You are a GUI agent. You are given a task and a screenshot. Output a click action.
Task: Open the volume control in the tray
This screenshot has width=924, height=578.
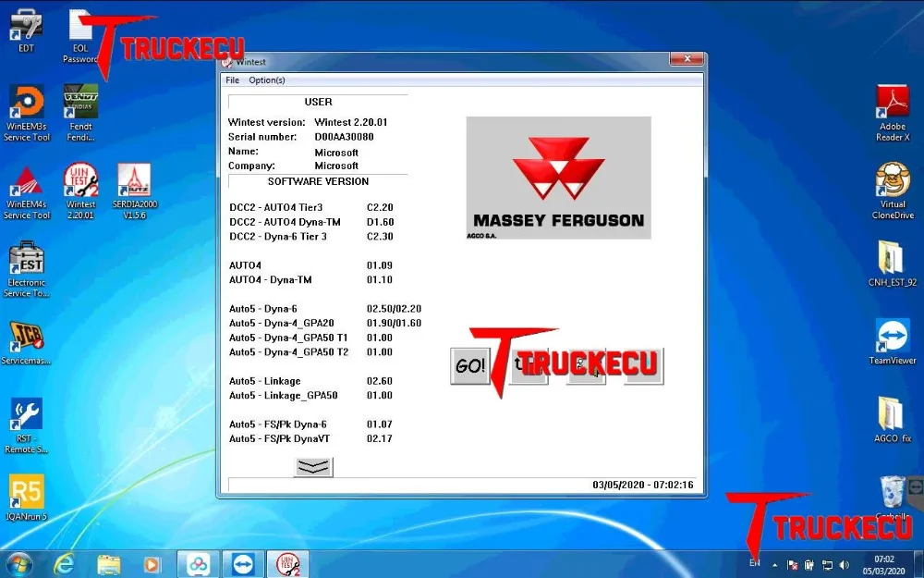pos(844,565)
